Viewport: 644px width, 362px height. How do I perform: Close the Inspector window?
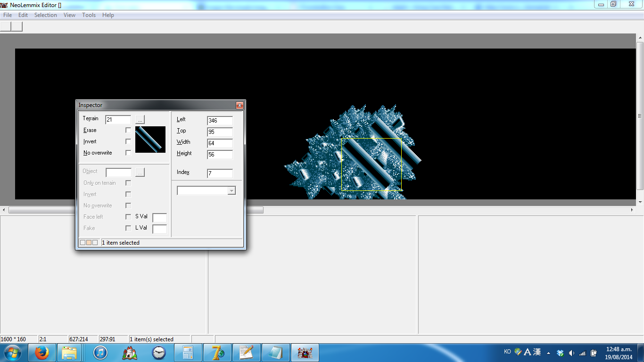coord(239,105)
